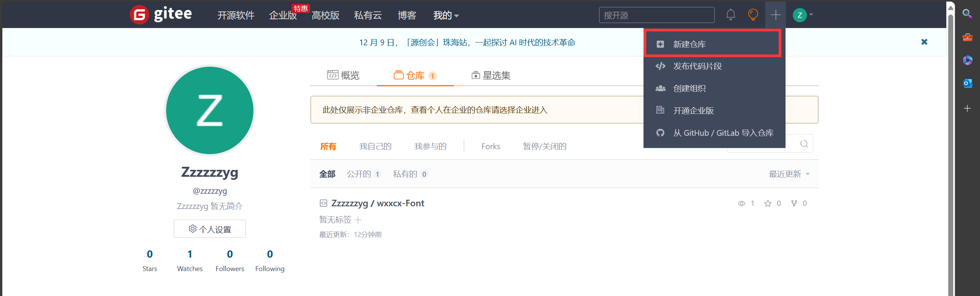Switch to the 星选集 tab
The width and height of the screenshot is (980, 296).
(491, 76)
